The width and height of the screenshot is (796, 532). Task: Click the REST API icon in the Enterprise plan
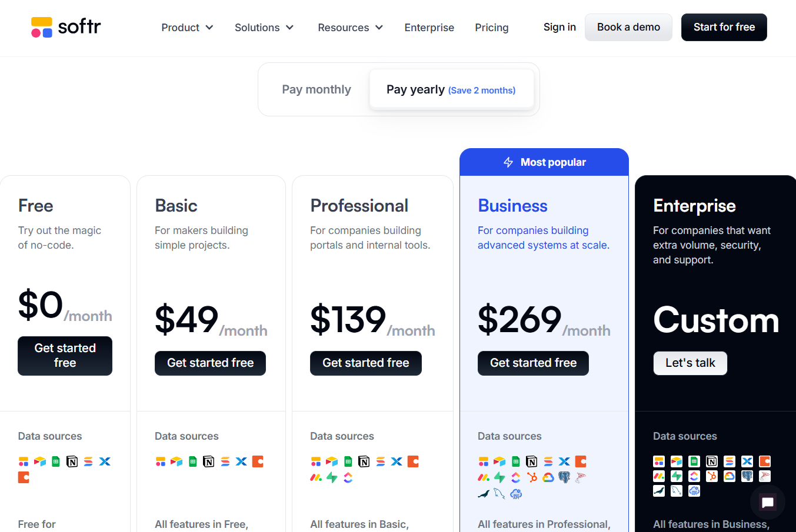(694, 491)
